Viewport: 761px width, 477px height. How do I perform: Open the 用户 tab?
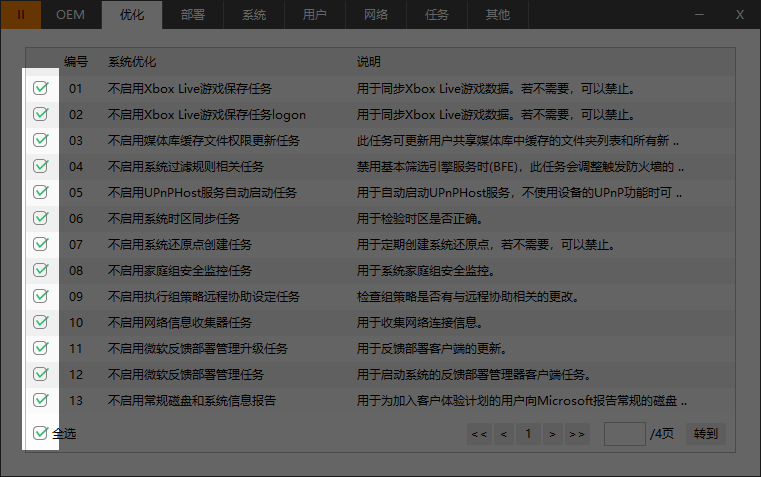click(x=314, y=14)
